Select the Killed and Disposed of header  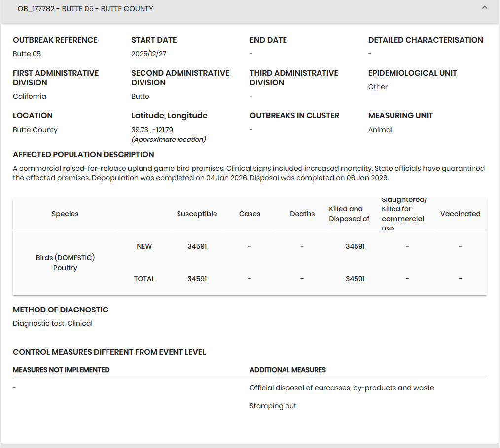click(x=349, y=214)
